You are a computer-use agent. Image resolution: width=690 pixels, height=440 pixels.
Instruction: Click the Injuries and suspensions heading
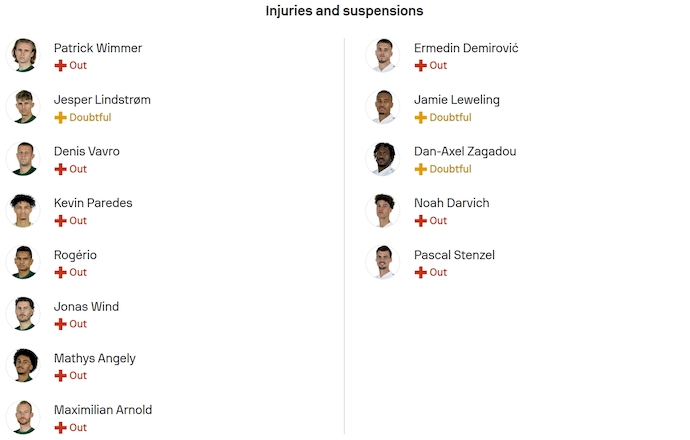[x=344, y=11]
